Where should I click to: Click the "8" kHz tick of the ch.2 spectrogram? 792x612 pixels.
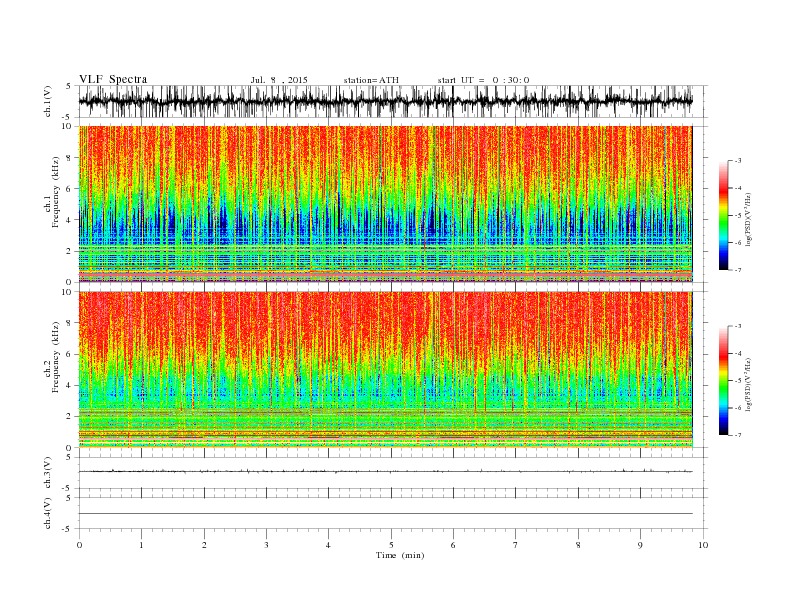[70, 323]
